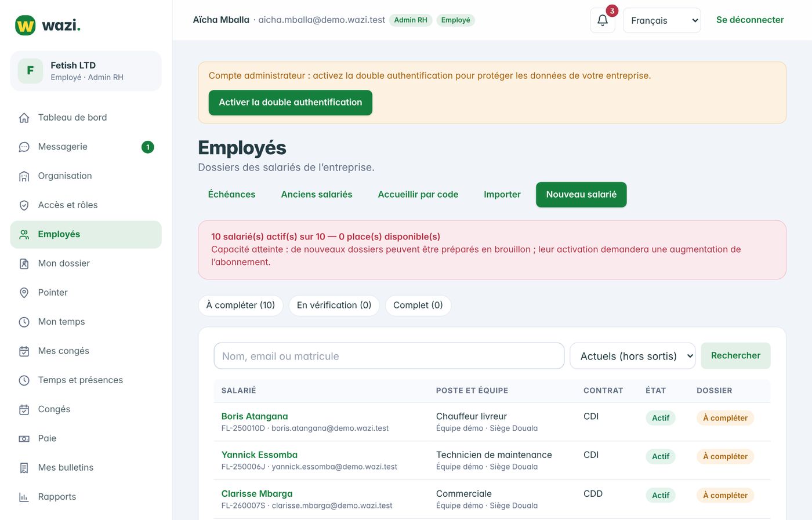The height and width of the screenshot is (520, 812).
Task: Filter by À compléter (10)
Action: (241, 306)
